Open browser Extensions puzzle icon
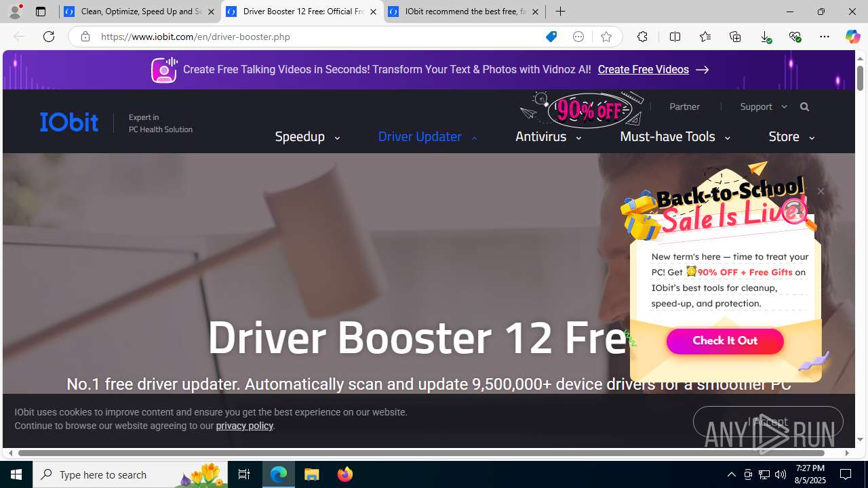 tap(642, 37)
